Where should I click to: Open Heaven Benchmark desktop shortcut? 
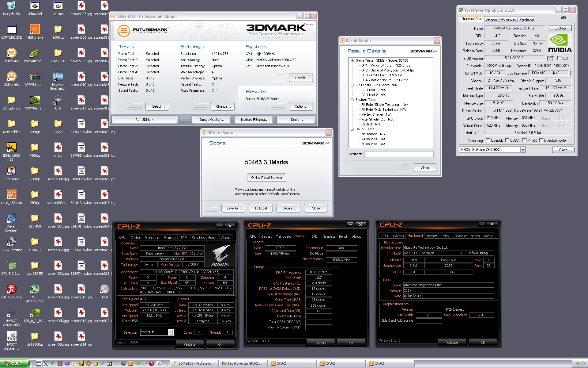click(x=58, y=81)
